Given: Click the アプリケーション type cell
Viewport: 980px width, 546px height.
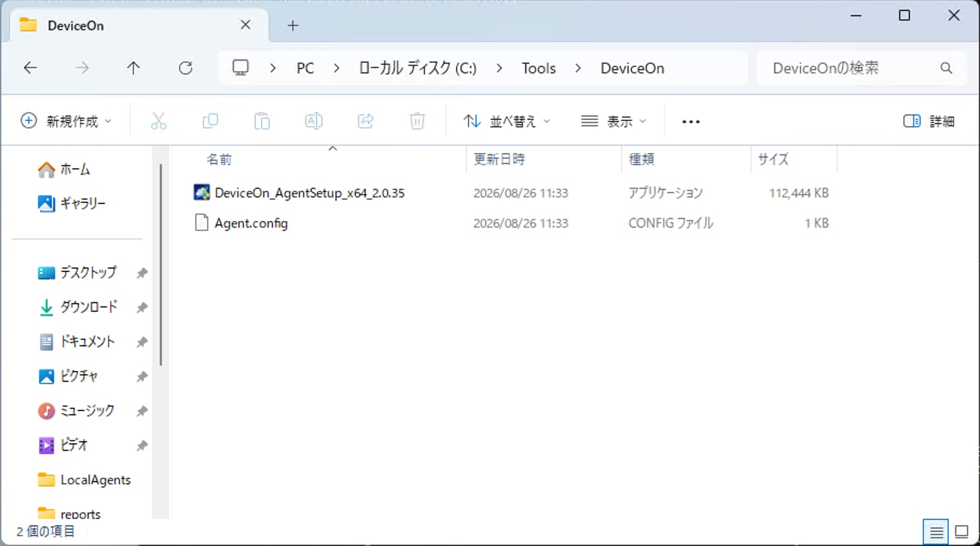Looking at the screenshot, I should [x=665, y=193].
